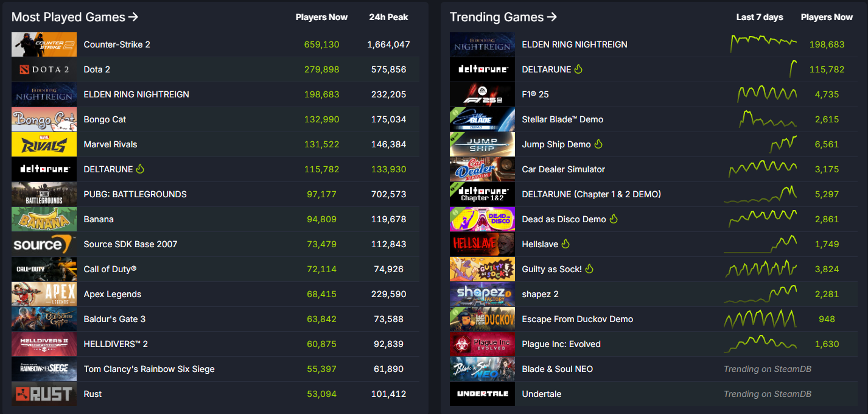This screenshot has width=868, height=414.
Task: Click the Plague Inc: Evolved thumbnail
Action: pos(482,344)
